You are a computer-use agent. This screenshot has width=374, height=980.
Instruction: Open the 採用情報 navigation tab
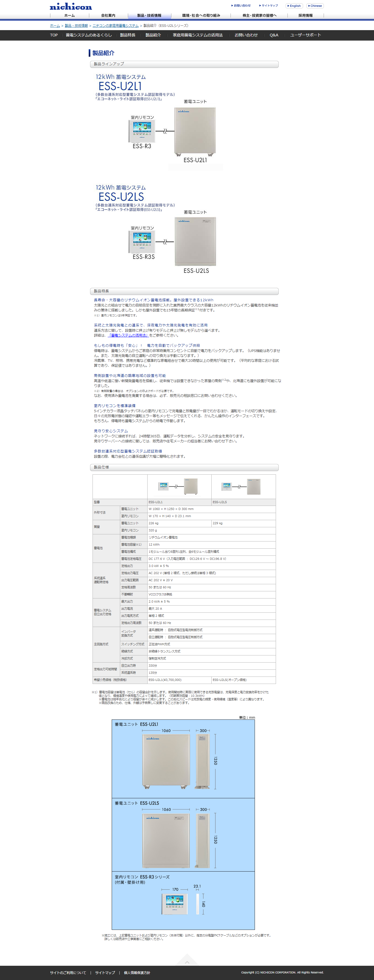[x=306, y=16]
